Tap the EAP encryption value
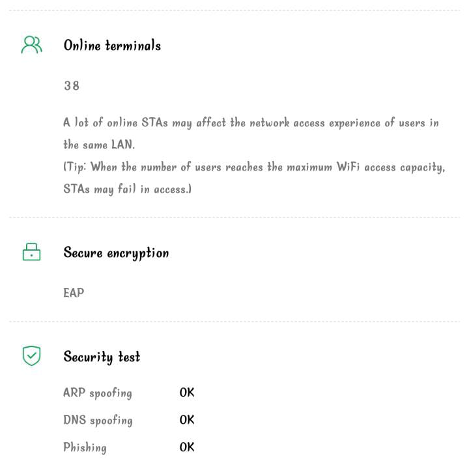Viewport: 469px width, 476px height. [74, 293]
